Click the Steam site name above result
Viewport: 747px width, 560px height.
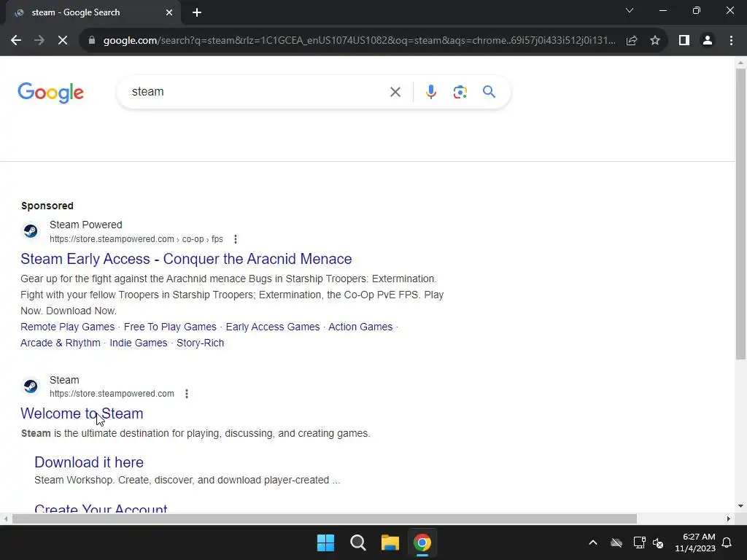tap(64, 380)
